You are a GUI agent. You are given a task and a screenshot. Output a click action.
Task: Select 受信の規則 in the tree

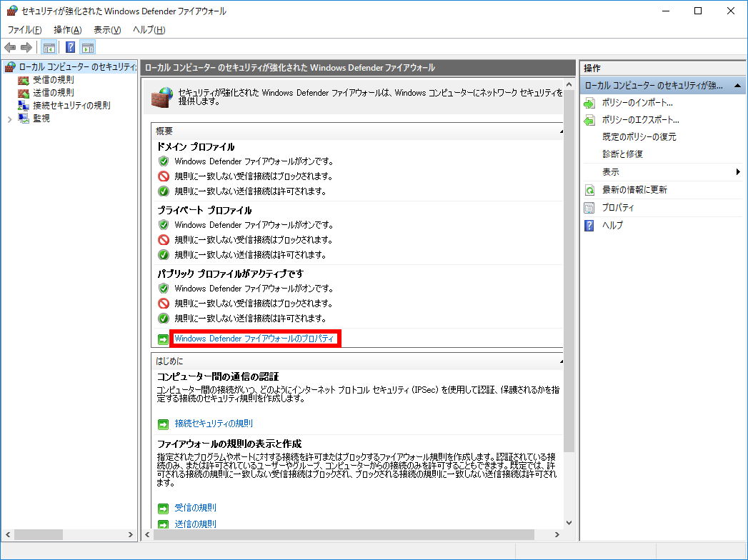click(54, 80)
